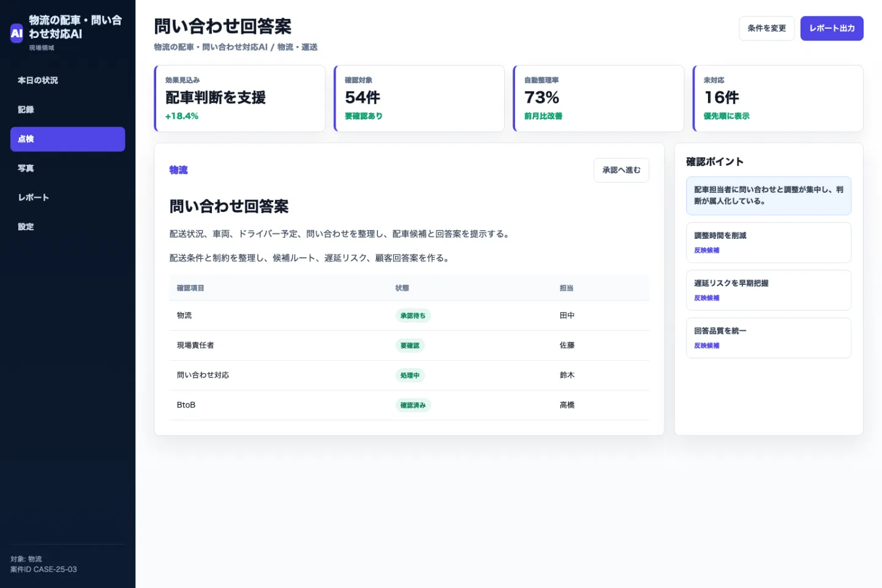Screen dimensions: 882x588
Task: Click the 確認項目 column header
Action: (x=190, y=288)
